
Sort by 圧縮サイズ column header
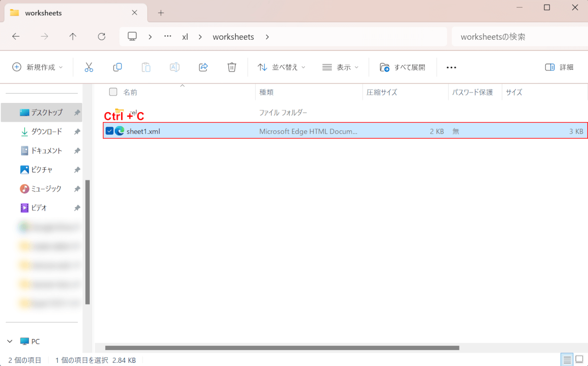pos(382,92)
